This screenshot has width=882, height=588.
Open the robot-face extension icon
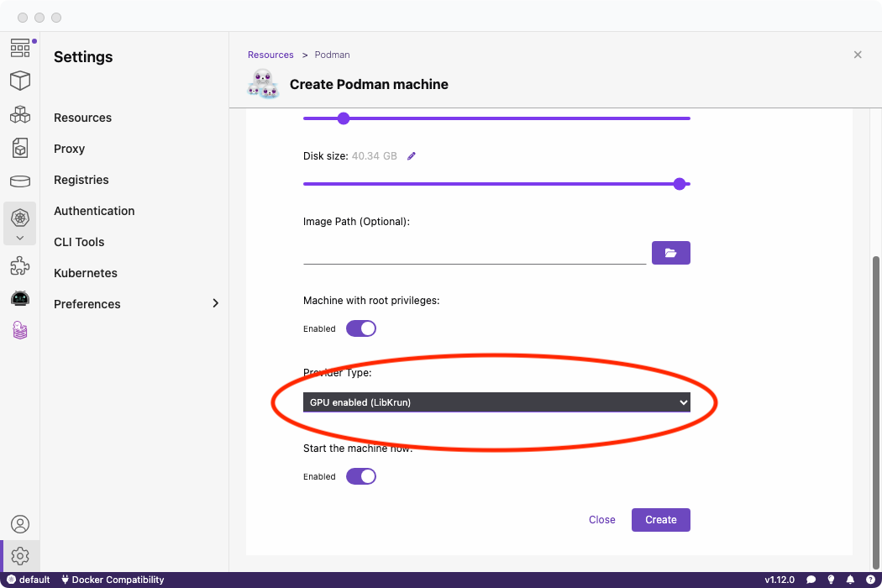[19, 298]
